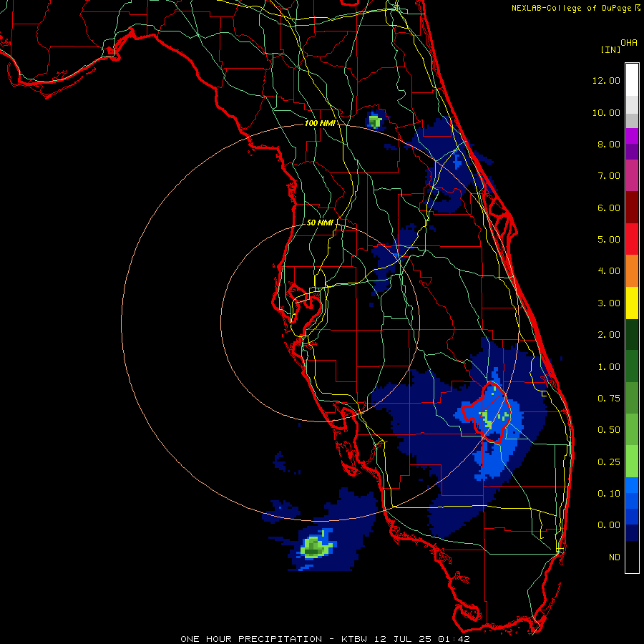Select the 7.00 legend value

click(x=609, y=176)
